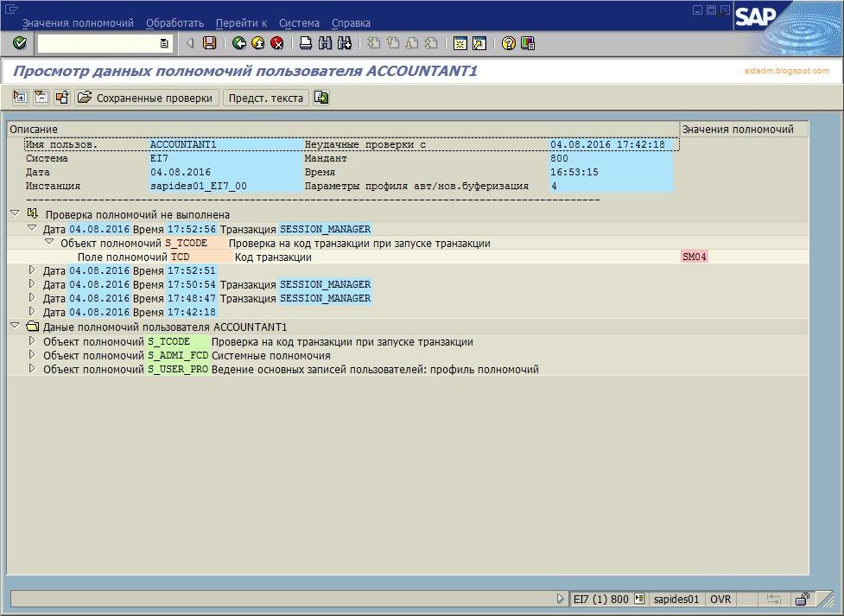Click 'Значения полномочий' column header
The image size is (844, 616).
(x=744, y=130)
